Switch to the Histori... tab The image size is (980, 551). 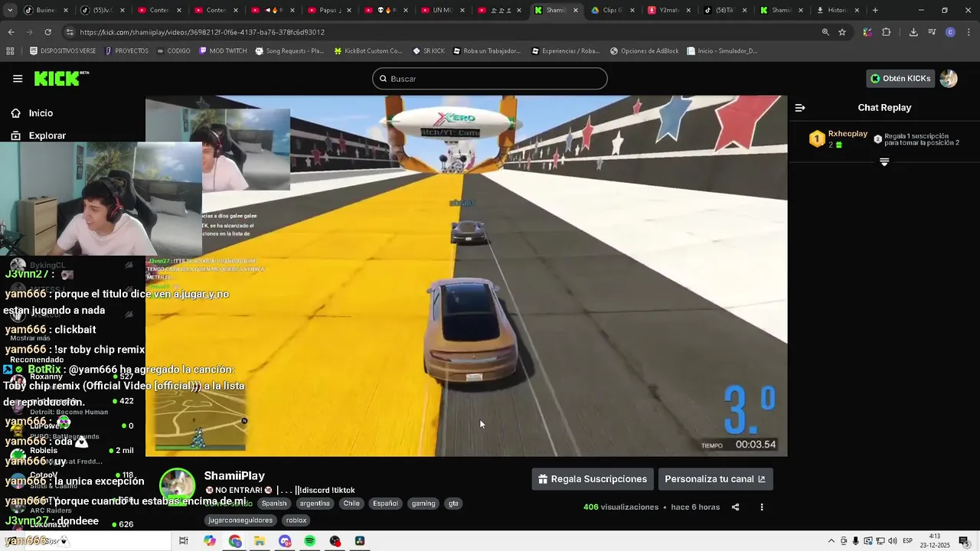coord(838,11)
